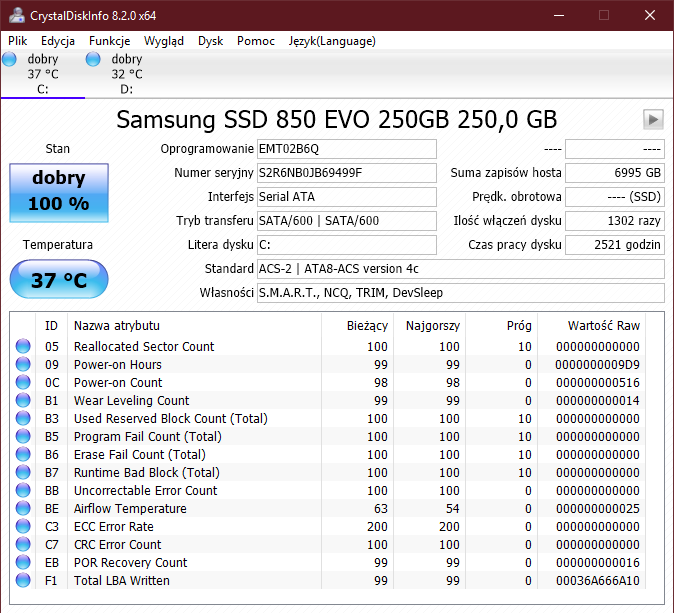This screenshot has height=613, width=674.
Task: Click the Interfejs field Serial ATA
Action: pos(347,197)
